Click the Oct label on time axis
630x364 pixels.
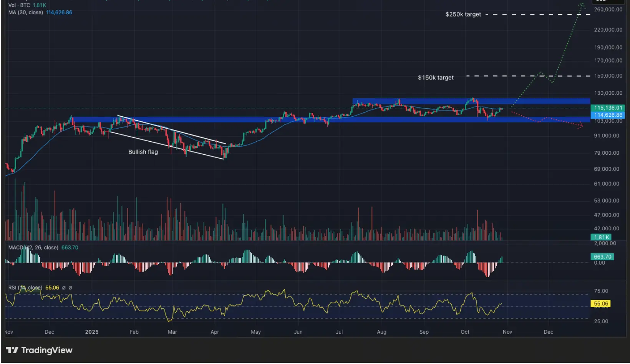point(465,332)
